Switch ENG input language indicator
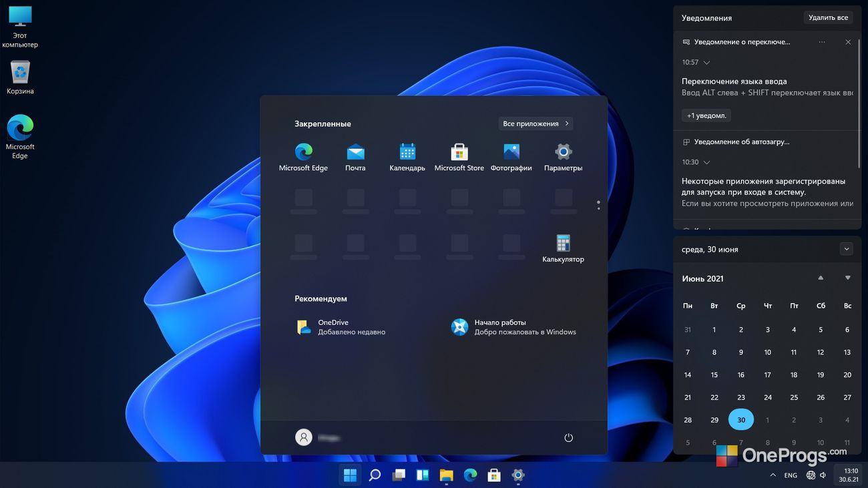Image resolution: width=868 pixels, height=488 pixels. click(x=791, y=475)
